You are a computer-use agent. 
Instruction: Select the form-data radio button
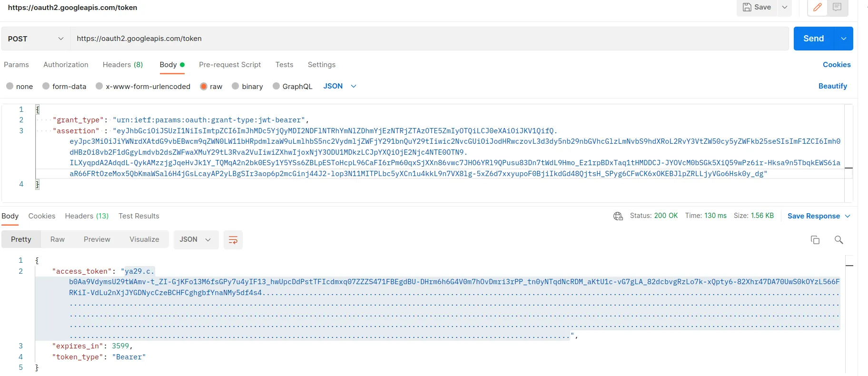click(46, 86)
